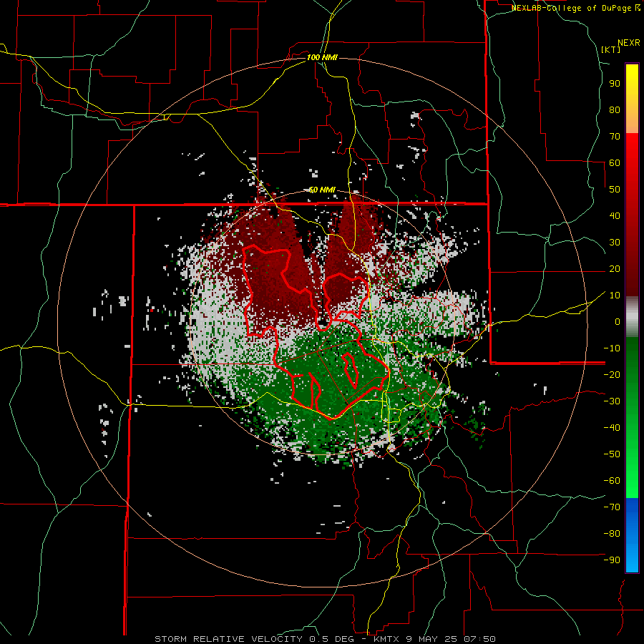Select the positive 20 scale value

click(x=615, y=268)
